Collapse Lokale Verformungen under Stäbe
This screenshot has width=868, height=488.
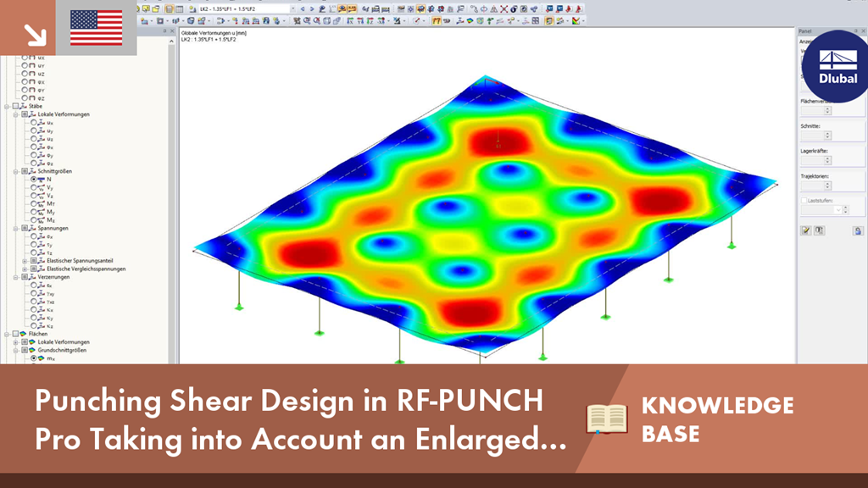click(x=16, y=114)
